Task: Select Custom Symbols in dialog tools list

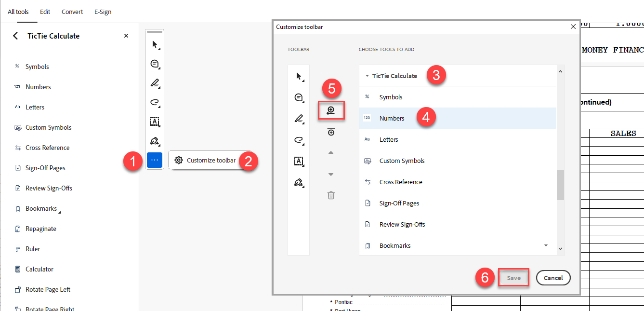Action: pos(458,161)
